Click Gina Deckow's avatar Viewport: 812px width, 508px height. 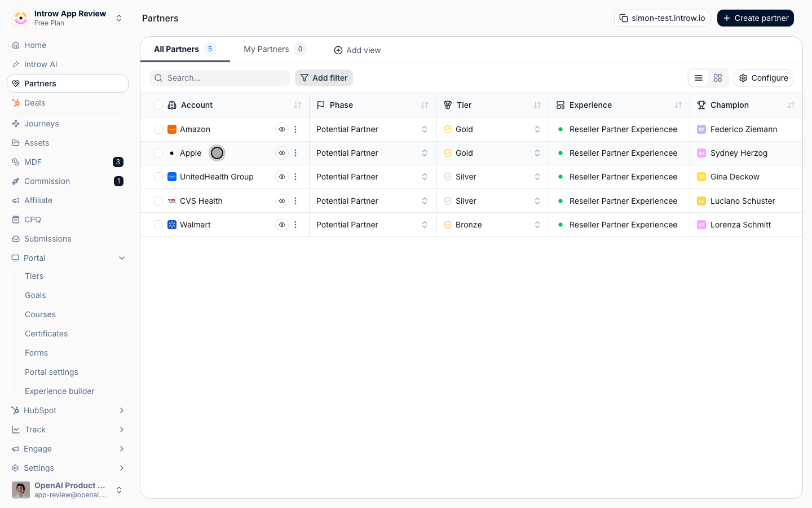click(x=701, y=177)
